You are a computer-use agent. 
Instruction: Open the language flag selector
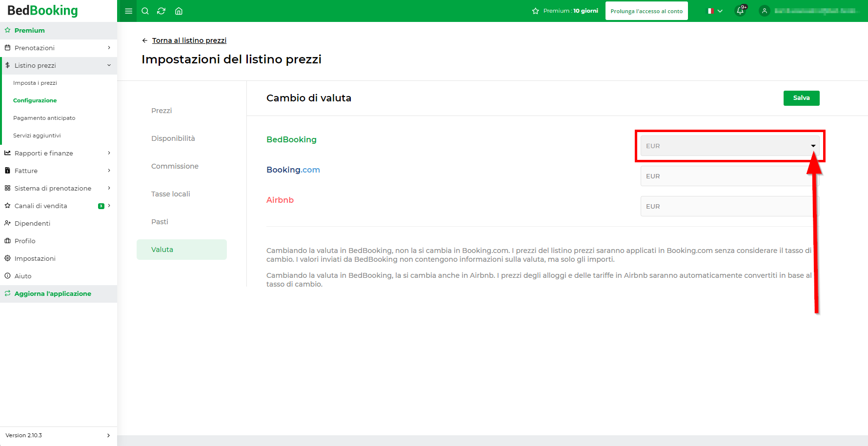pyautogui.click(x=715, y=11)
